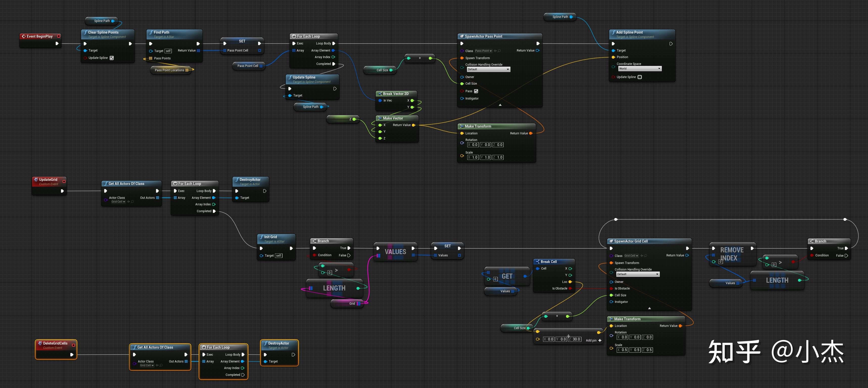The image size is (868, 388).
Task: Click the Scale X field in lower Make Transform
Action: (x=622, y=350)
